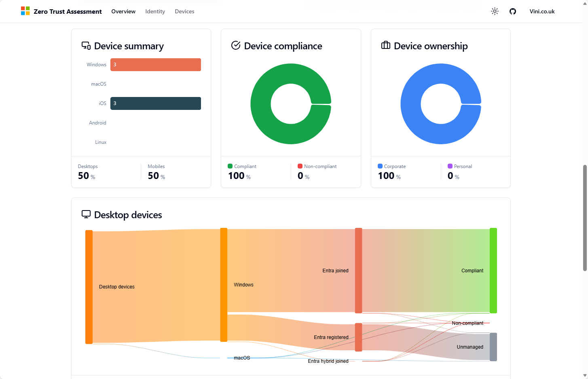
Task: Click the page vertical scrollbar thumb
Action: tap(585, 218)
